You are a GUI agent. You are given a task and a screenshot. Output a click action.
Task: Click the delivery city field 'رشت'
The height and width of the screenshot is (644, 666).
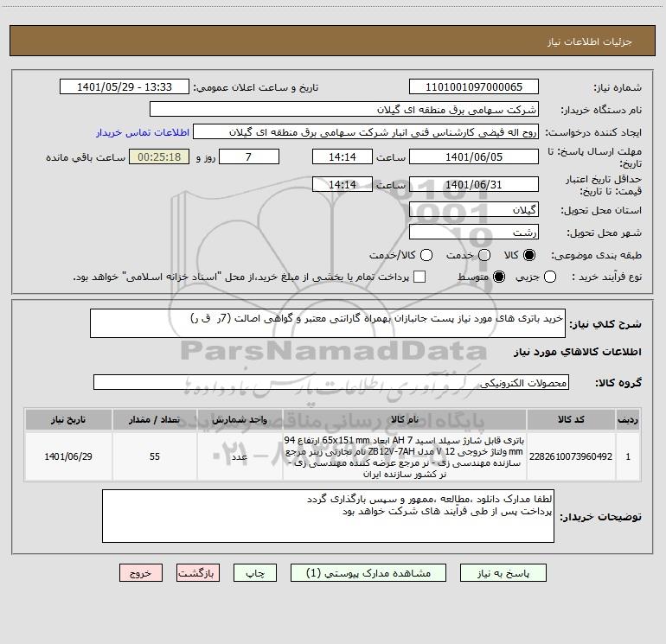474,232
